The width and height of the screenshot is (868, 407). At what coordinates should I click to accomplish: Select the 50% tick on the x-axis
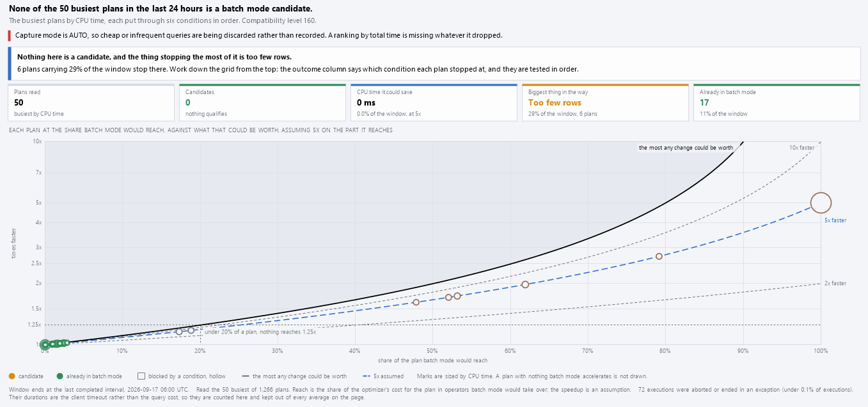[432, 351]
